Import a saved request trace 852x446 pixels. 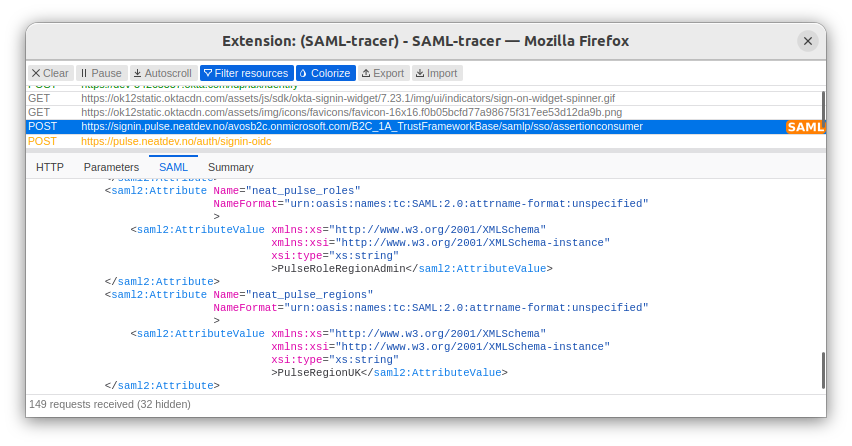click(436, 73)
